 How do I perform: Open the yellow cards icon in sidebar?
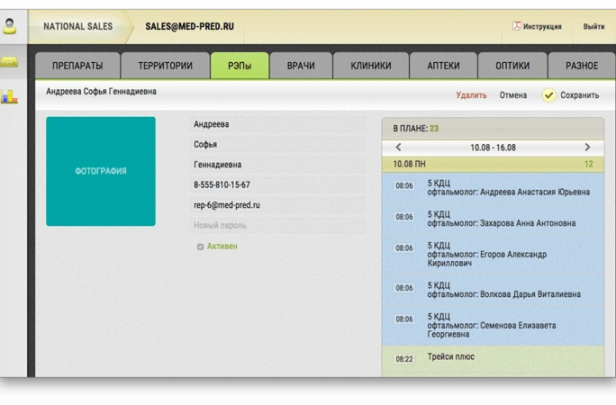click(x=10, y=63)
